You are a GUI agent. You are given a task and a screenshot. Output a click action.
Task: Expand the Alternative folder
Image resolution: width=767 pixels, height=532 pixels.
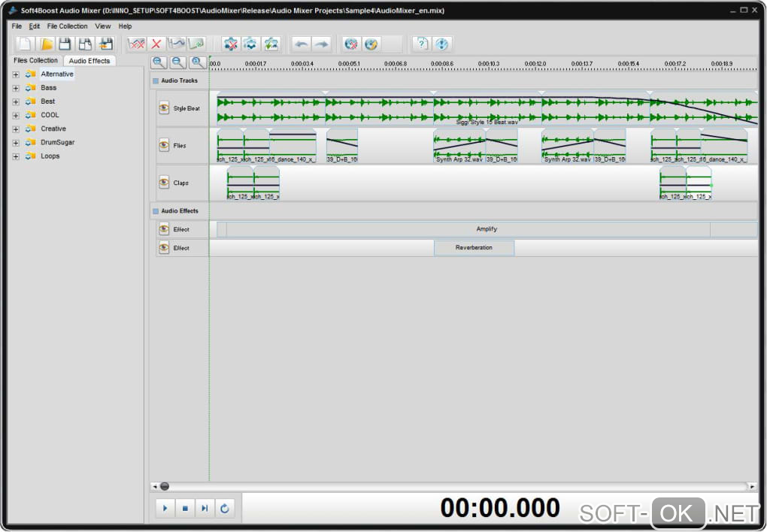coord(16,74)
